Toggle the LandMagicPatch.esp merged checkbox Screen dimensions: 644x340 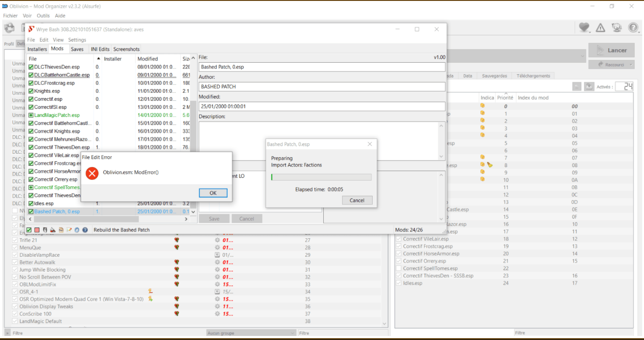(31, 115)
